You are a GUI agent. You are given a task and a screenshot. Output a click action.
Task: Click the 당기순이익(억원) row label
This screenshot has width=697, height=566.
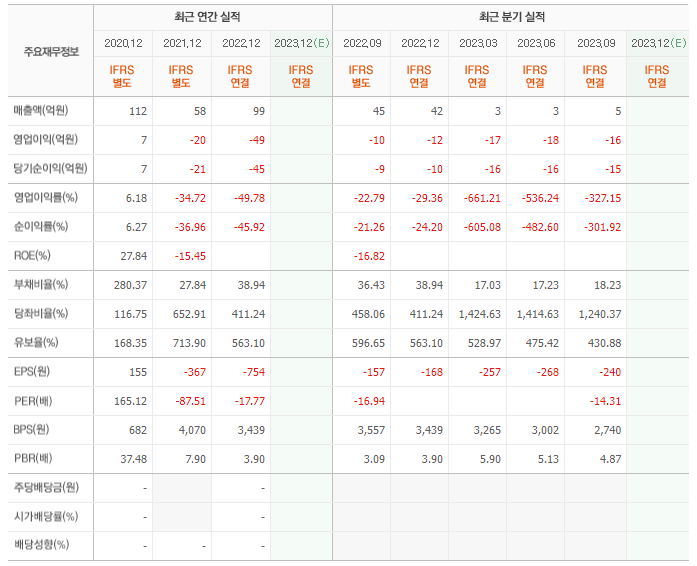tap(50, 169)
